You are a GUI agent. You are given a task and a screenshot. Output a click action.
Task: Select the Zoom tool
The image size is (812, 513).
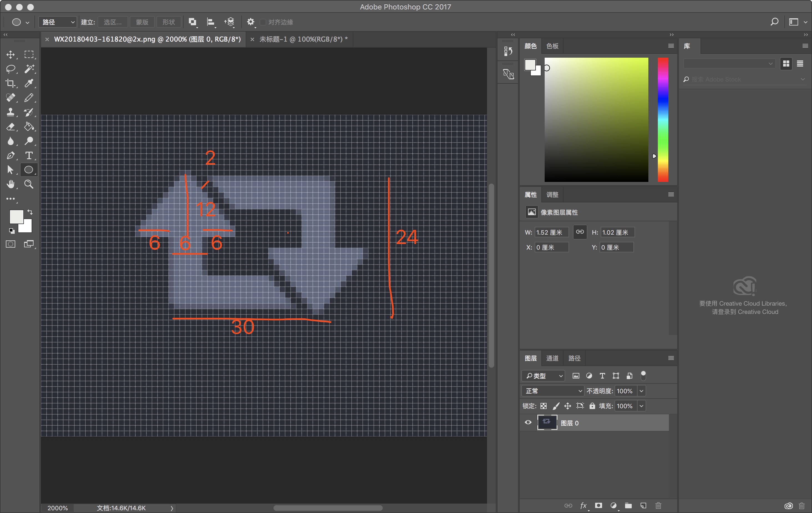[x=29, y=184]
